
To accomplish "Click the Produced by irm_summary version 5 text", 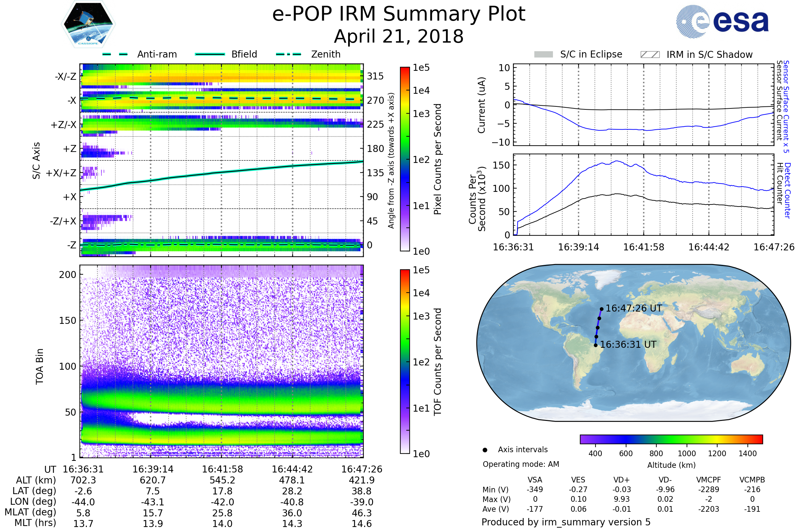I will click(566, 522).
